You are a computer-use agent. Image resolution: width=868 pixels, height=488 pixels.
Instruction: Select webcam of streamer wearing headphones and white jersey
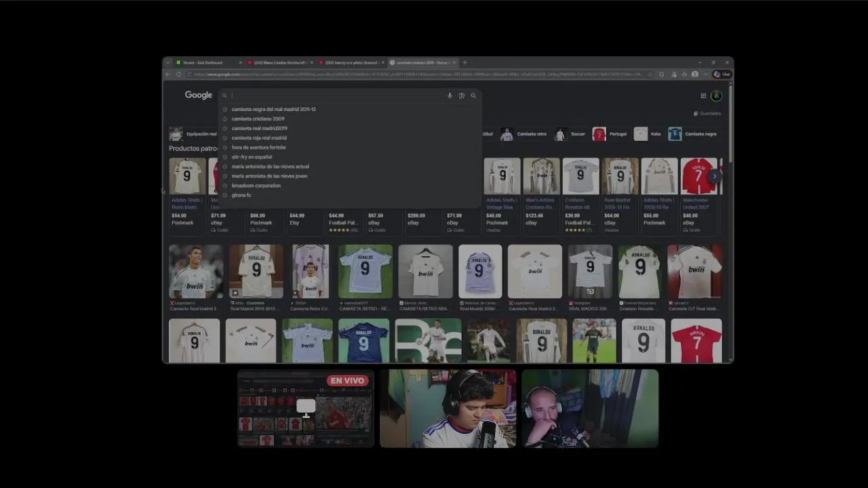click(448, 408)
